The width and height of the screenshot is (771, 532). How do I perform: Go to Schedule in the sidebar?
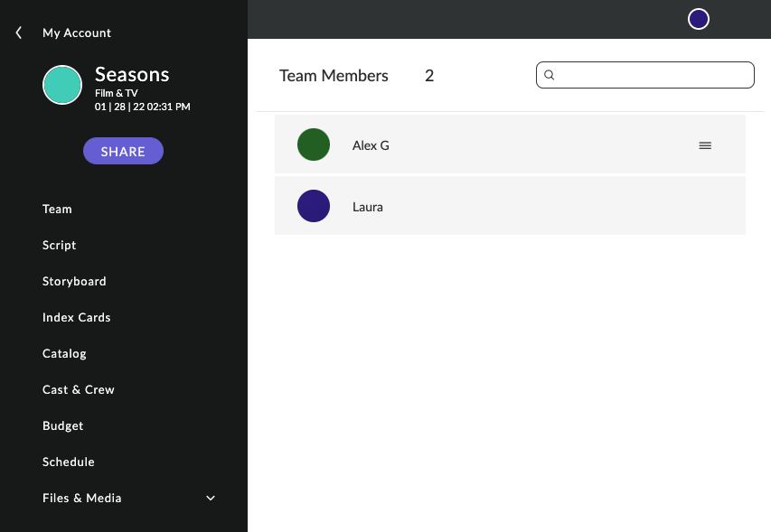(69, 462)
